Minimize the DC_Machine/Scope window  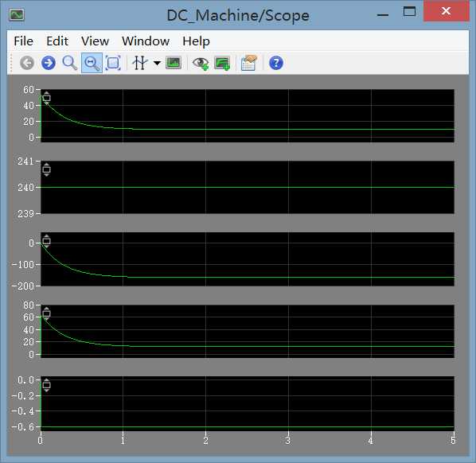pyautogui.click(x=383, y=14)
